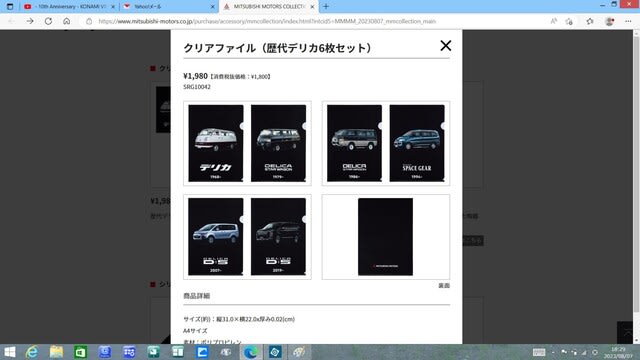Select the ¥1,980 price text
Image resolution: width=640 pixels, height=360 pixels.
pyautogui.click(x=195, y=76)
